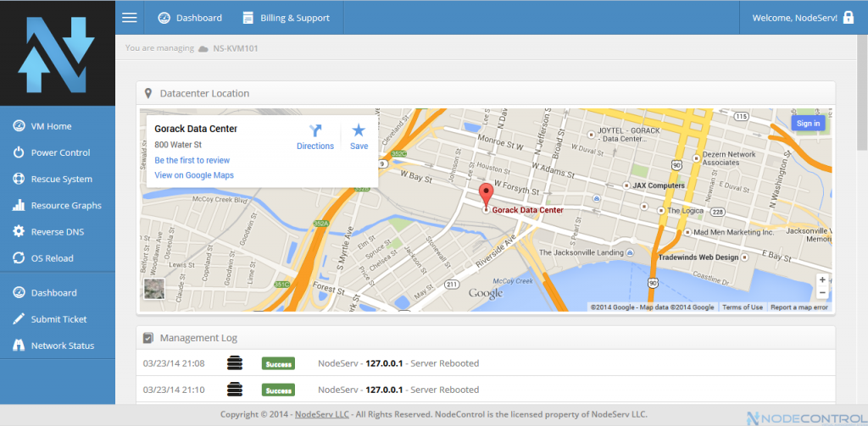Click Success badge in the 21:10 log row
The image size is (868, 426).
pos(278,390)
